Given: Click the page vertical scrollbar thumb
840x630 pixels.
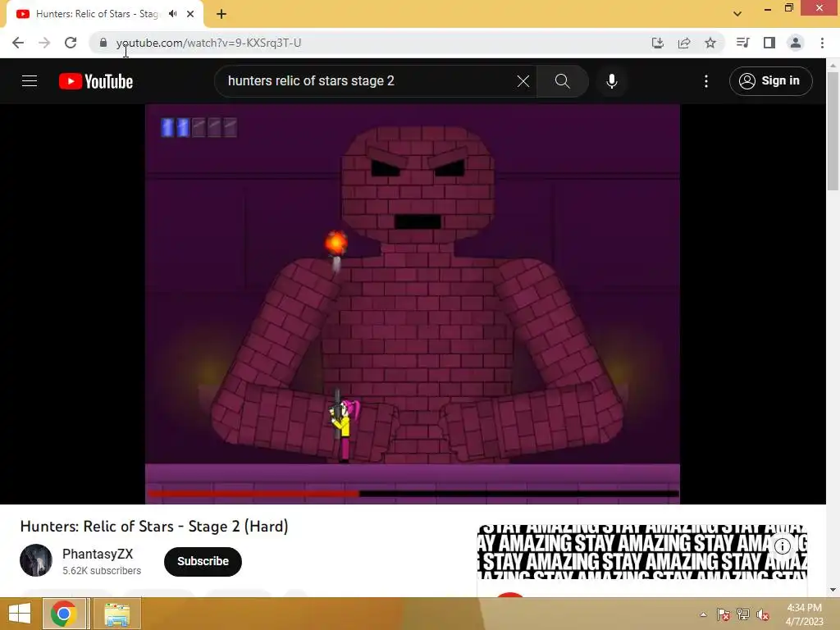Looking at the screenshot, I should pos(833,130).
